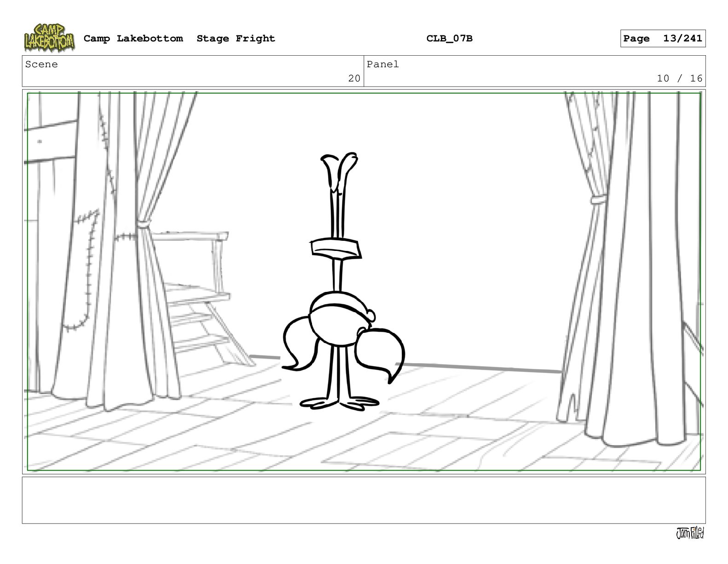Image resolution: width=728 pixels, height=564 pixels.
Task: Click the 'Page 13/241' box
Action: [663, 38]
